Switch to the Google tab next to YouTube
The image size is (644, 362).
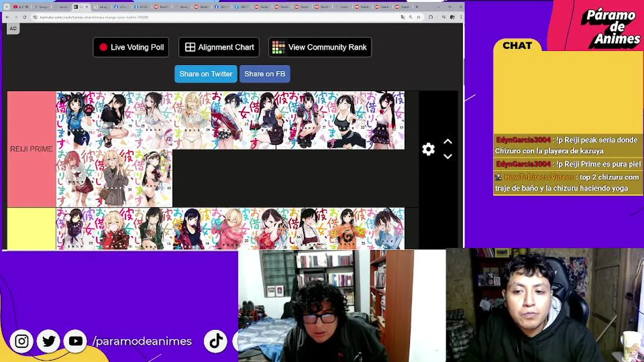click(x=41, y=7)
